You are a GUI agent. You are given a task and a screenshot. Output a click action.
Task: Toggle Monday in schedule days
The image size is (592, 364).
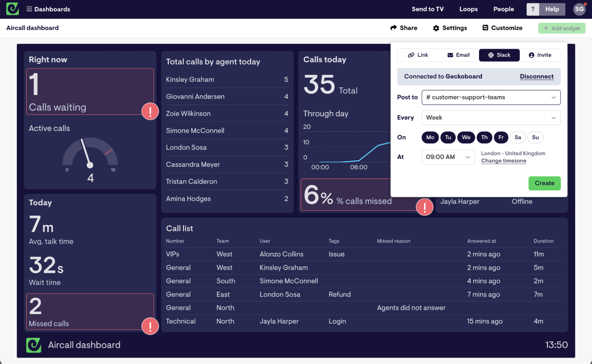(430, 138)
